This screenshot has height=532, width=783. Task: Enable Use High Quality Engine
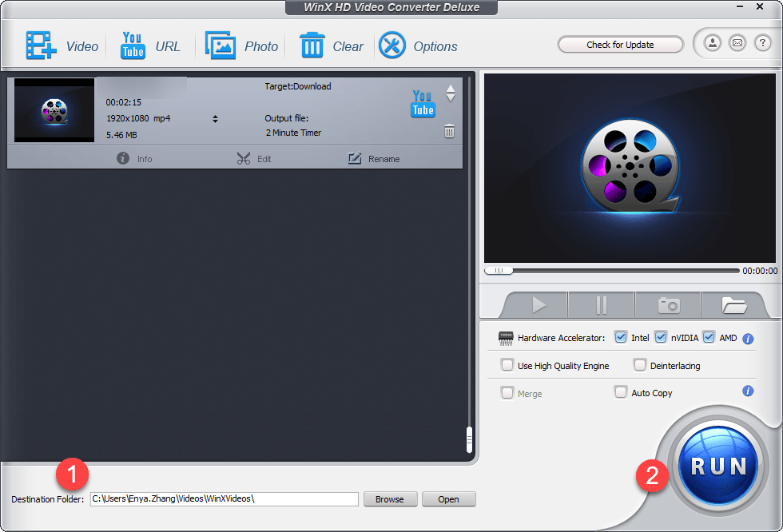click(x=507, y=365)
